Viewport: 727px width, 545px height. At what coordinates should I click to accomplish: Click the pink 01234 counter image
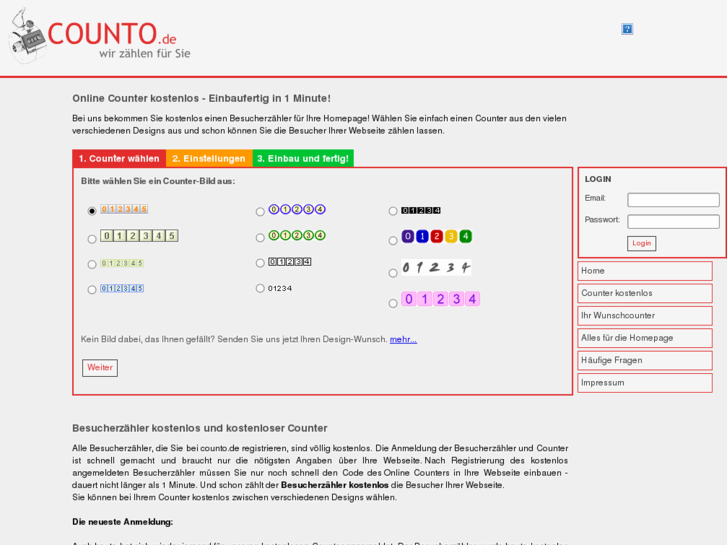point(440,299)
